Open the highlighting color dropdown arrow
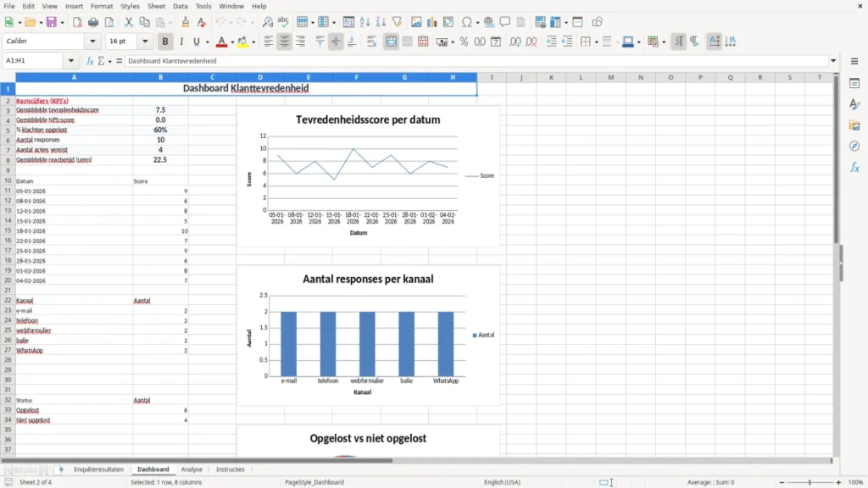Image resolution: width=868 pixels, height=488 pixels. [x=253, y=42]
